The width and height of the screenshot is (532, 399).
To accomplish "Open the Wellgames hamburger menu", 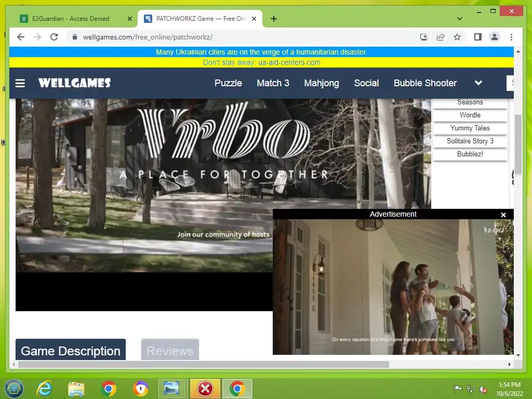I will coord(20,83).
